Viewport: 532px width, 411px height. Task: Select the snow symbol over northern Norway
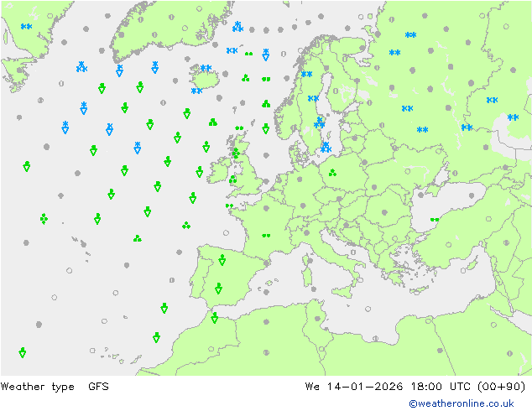click(x=307, y=74)
